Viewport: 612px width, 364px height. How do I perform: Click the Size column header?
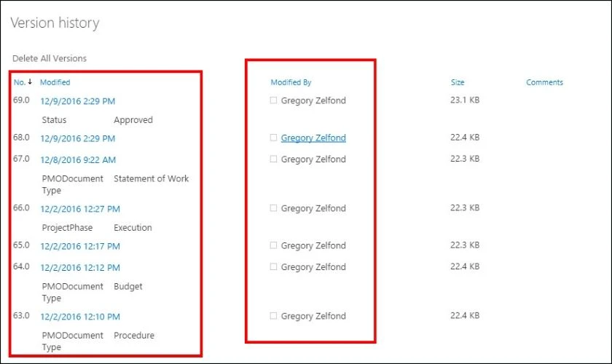click(458, 82)
